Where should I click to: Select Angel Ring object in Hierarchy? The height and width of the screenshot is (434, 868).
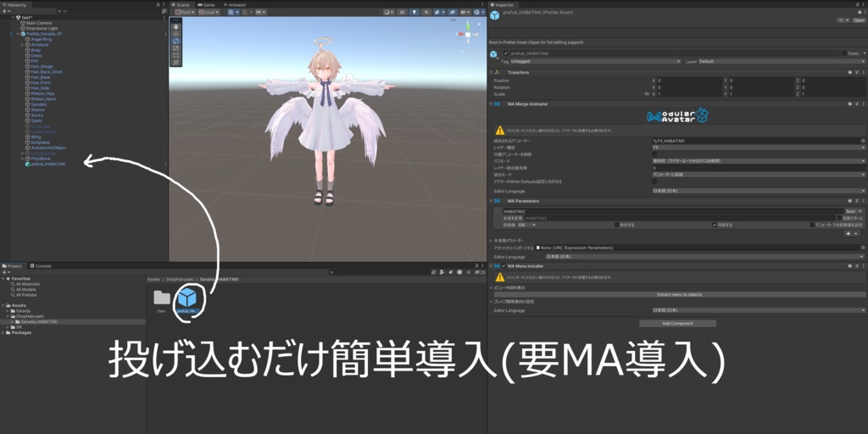tap(41, 39)
